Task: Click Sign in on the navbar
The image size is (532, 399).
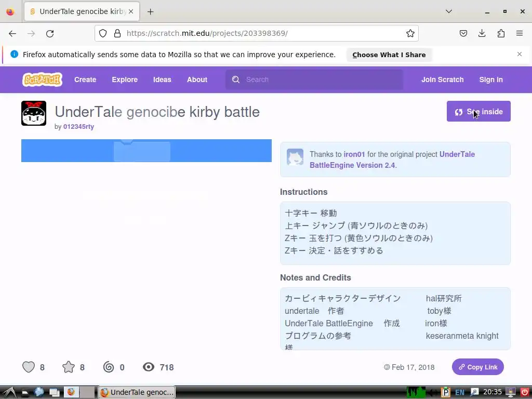Action: tap(491, 79)
